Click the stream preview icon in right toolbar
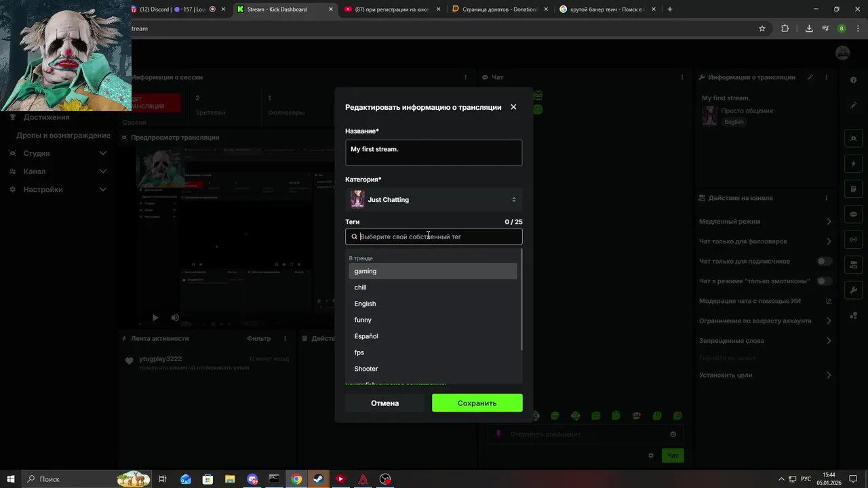868x488 pixels. [x=853, y=138]
